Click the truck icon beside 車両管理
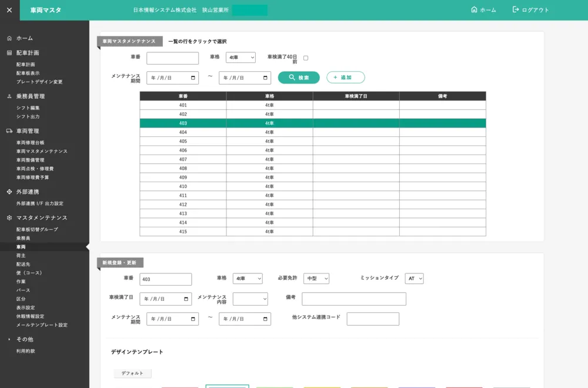Screen dimensions: 588x388 tap(9, 131)
